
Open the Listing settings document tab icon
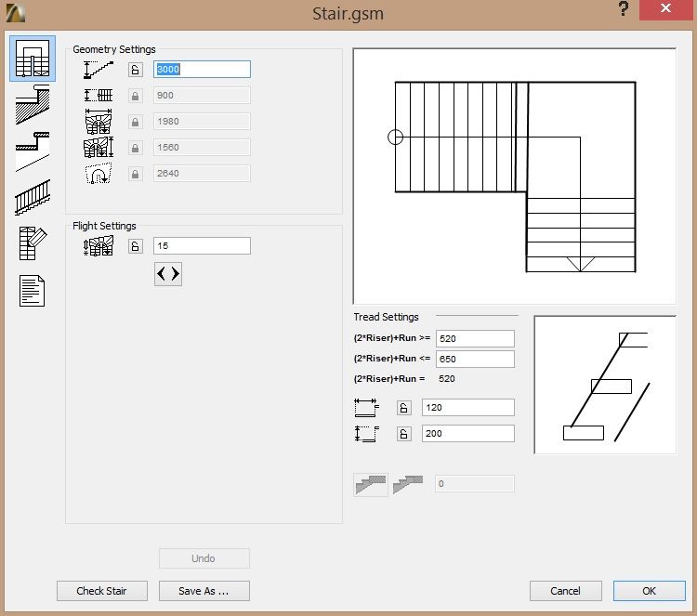coord(32,291)
